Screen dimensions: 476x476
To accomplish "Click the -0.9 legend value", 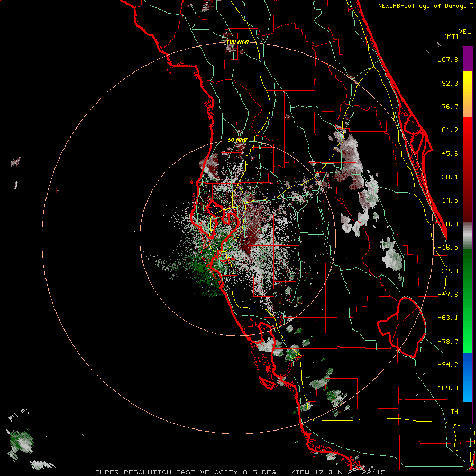I will (x=450, y=224).
